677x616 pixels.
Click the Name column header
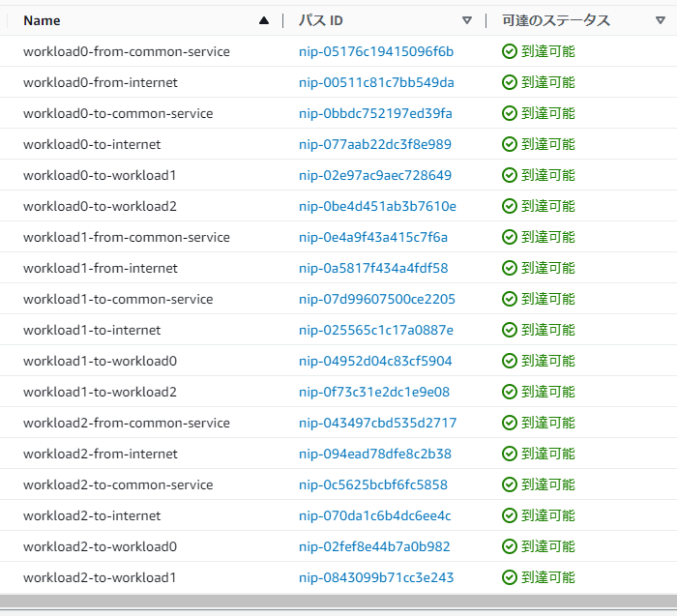pyautogui.click(x=42, y=20)
